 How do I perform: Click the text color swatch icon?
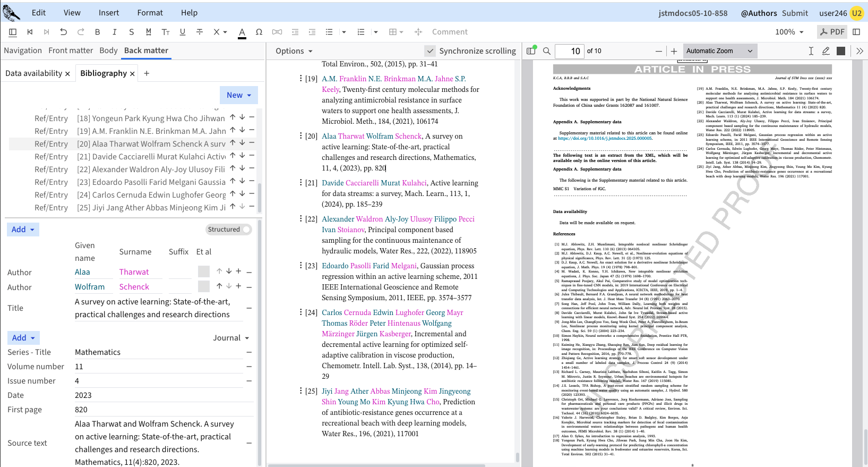coord(242,32)
